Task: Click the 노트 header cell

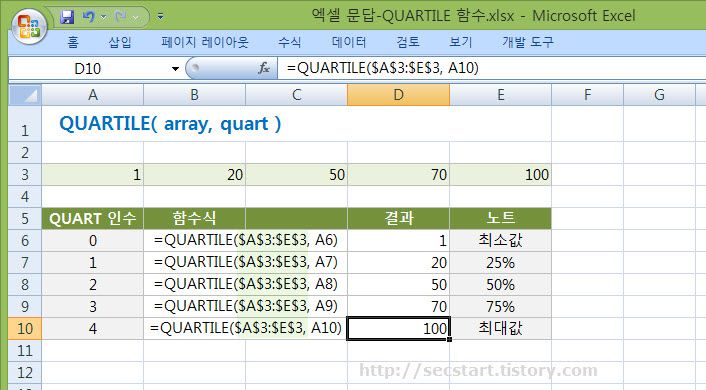Action: [501, 218]
